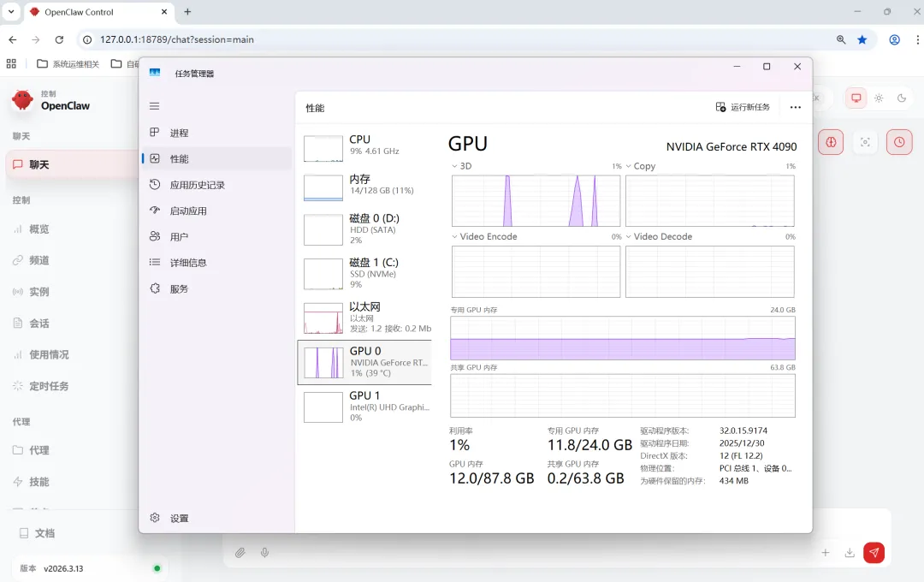Click the driver version 32.0.15.9174
This screenshot has width=924, height=582.
743,431
